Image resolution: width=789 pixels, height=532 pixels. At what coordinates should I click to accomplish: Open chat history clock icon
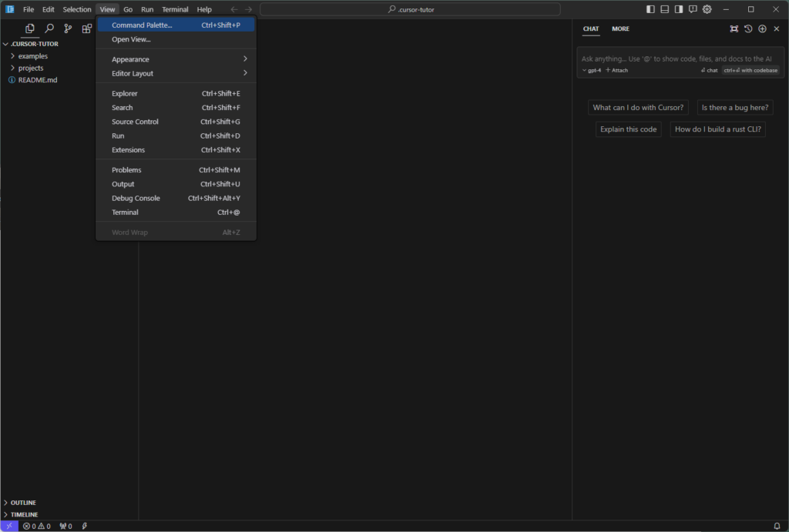coord(748,28)
